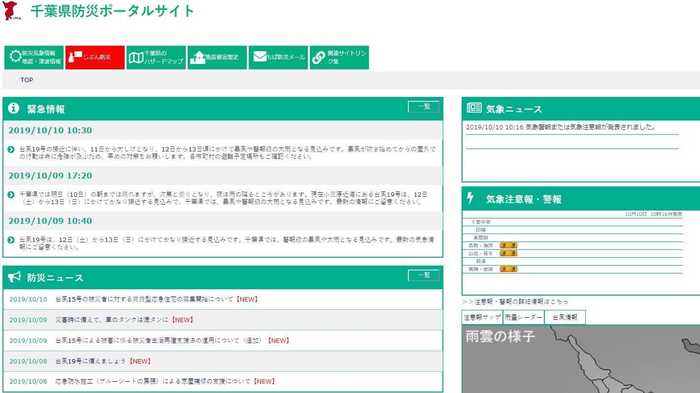This screenshot has width=700, height=393.
Task: Open the 一覧 list button in 防災ニュース panel
Action: click(x=424, y=276)
